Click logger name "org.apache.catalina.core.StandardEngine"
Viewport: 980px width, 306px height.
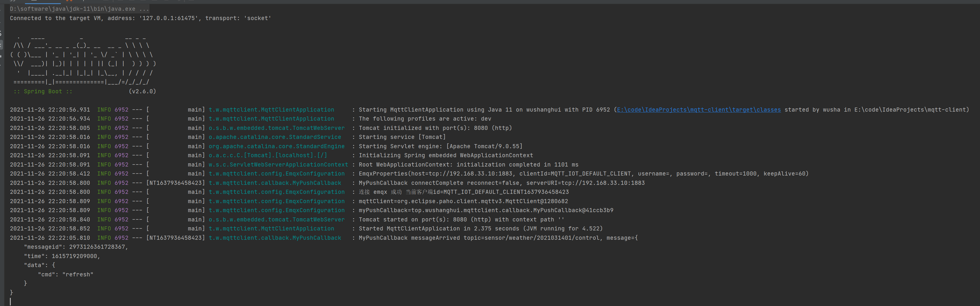[277, 146]
